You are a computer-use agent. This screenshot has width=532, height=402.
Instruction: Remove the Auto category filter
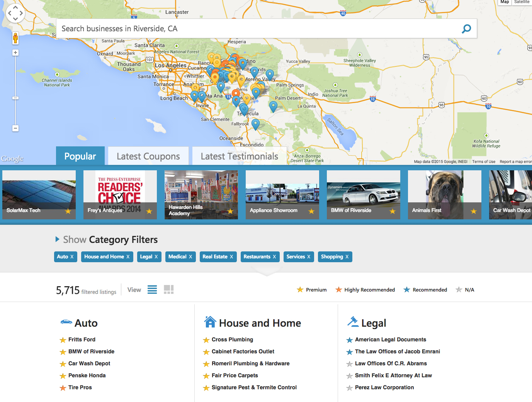point(72,257)
